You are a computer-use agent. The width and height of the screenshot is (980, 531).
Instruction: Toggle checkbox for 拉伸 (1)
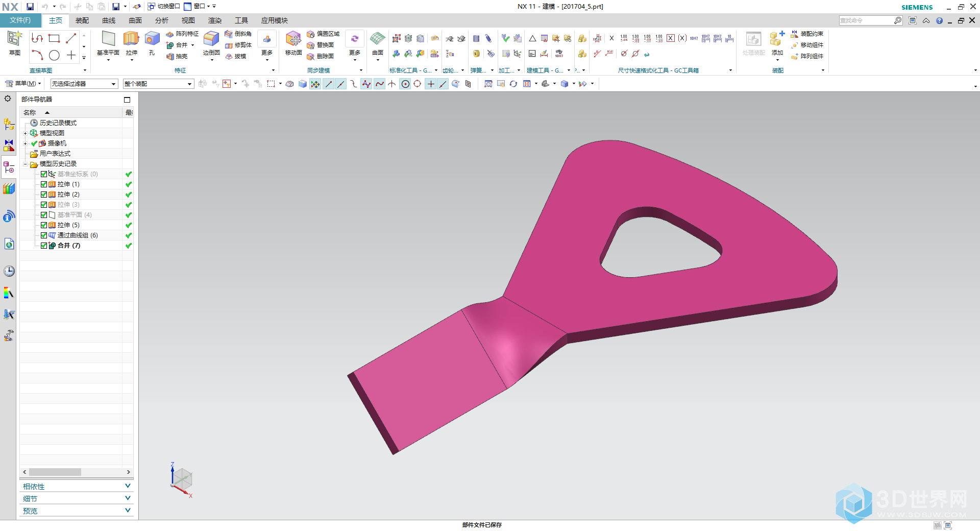(x=44, y=184)
